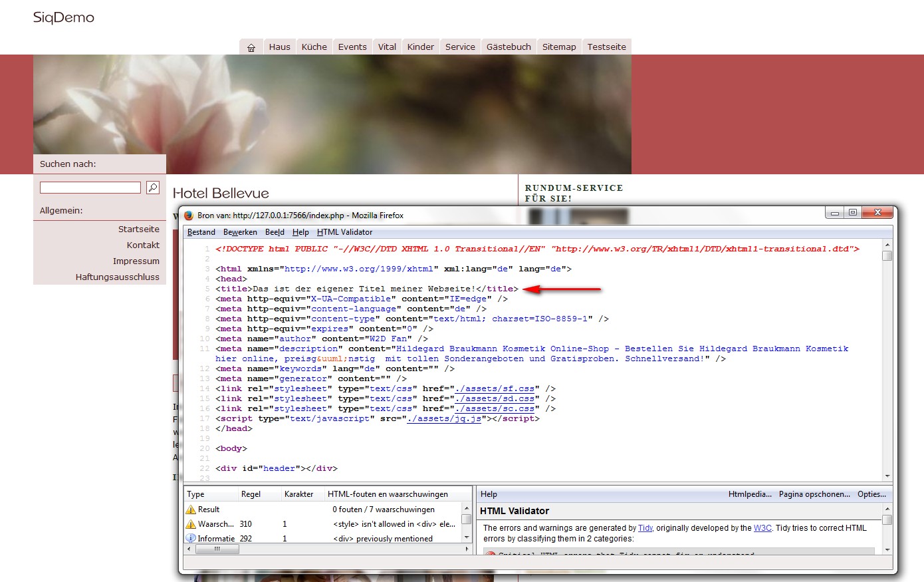Open the jq.js script link in source
The width and height of the screenshot is (924, 582).
(x=444, y=418)
